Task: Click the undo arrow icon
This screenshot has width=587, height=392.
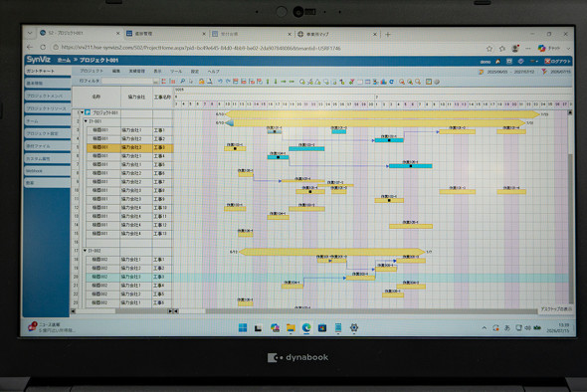Action: tap(220, 82)
